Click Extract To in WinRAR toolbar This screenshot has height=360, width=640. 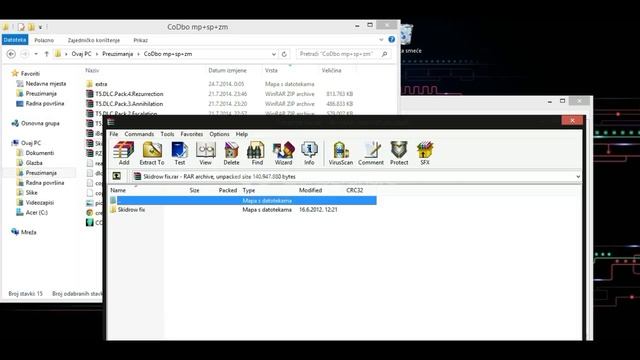pyautogui.click(x=152, y=153)
